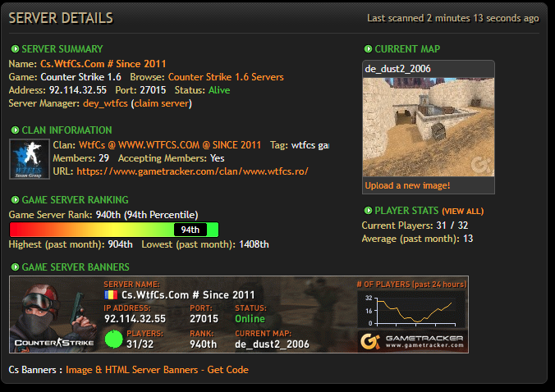
Task: Click the 94th percentile rank bar
Action: click(113, 230)
